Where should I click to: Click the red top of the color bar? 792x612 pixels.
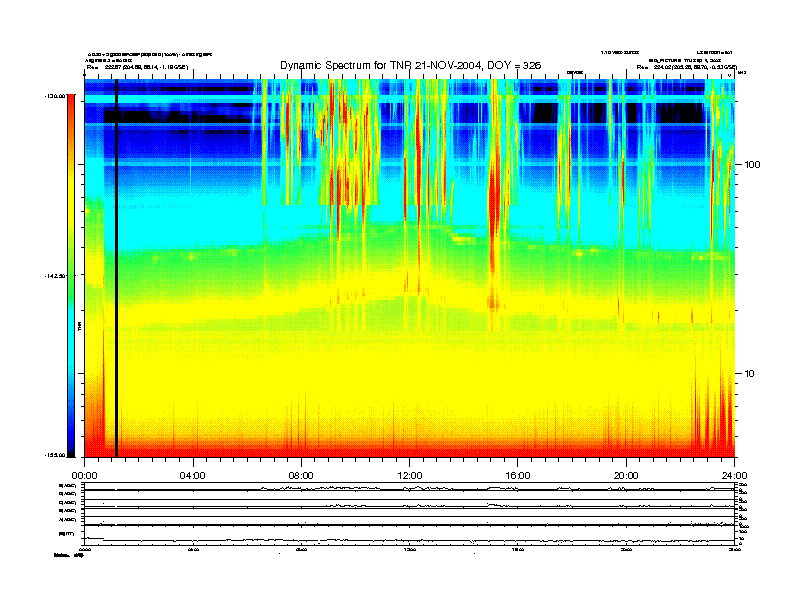point(71,99)
